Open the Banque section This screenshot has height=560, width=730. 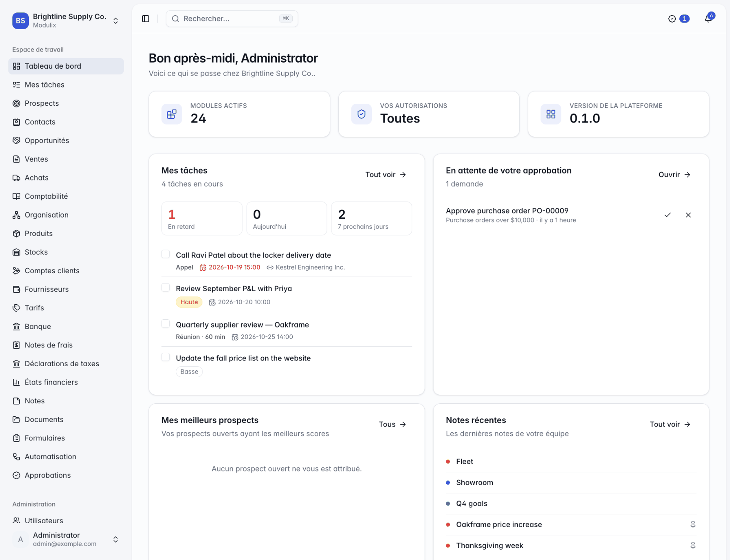pos(66,326)
